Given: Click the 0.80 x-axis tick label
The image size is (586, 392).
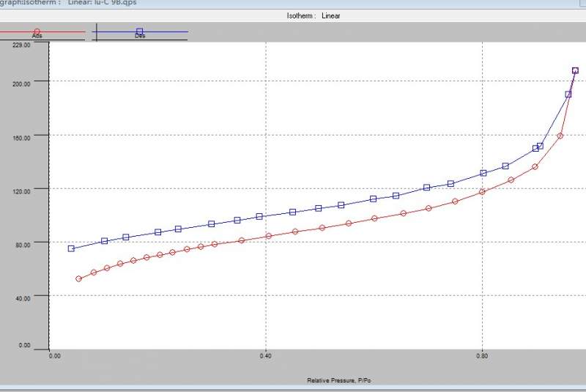Looking at the screenshot, I should (482, 356).
